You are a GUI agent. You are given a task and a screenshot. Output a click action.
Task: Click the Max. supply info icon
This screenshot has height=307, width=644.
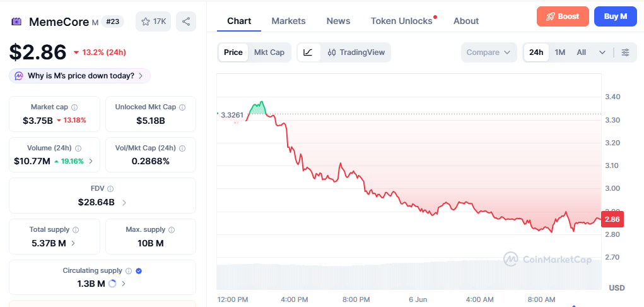pos(172,230)
